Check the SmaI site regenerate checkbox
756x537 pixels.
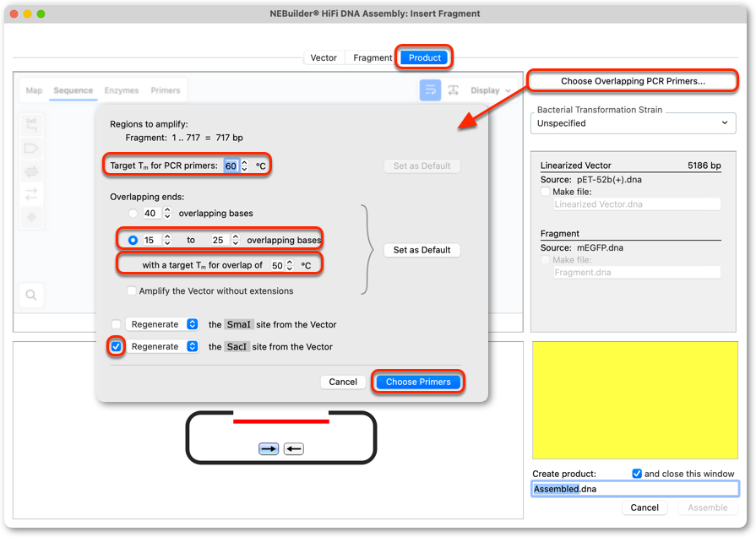click(117, 324)
